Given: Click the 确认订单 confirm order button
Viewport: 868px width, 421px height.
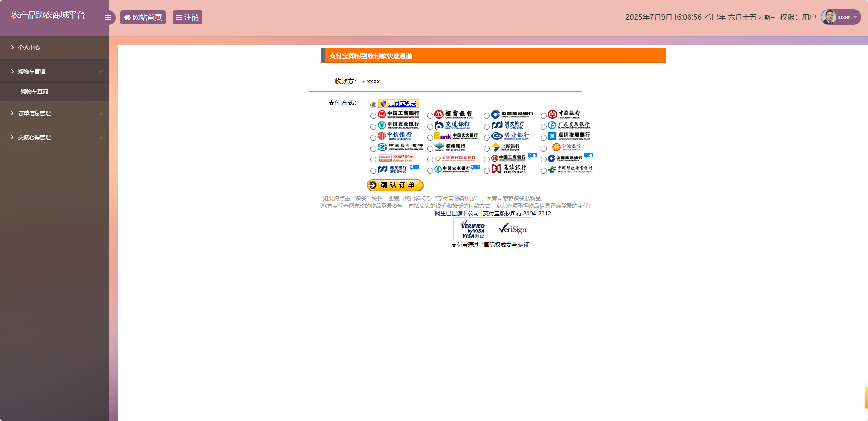Looking at the screenshot, I should pos(395,185).
